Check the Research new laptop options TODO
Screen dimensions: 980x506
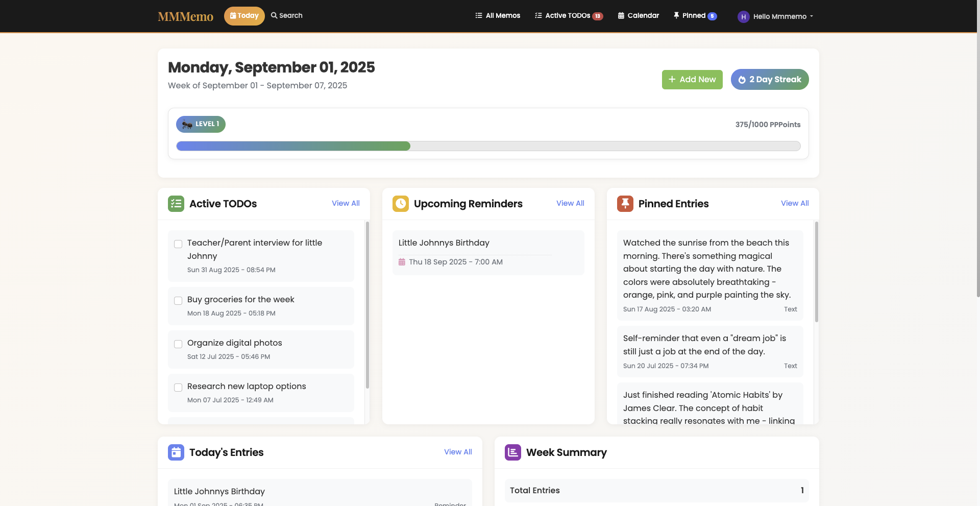point(178,388)
